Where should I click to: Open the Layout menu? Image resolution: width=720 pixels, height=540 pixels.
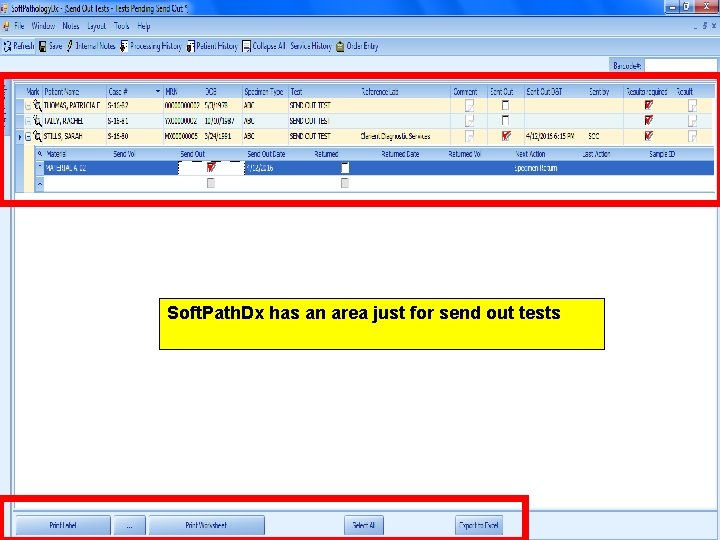[96, 26]
